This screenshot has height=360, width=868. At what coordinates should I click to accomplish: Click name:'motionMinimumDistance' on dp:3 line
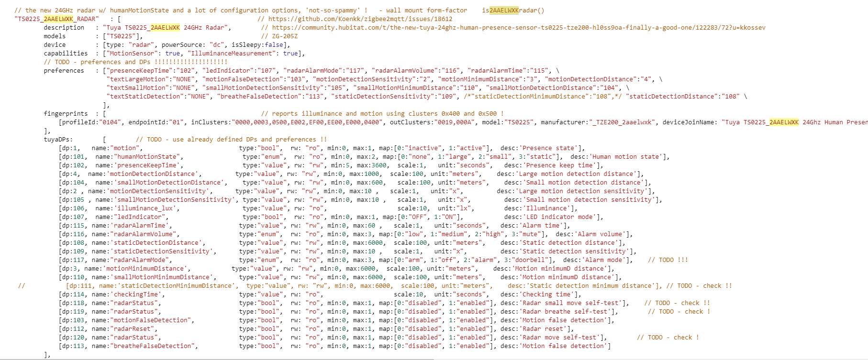tap(136, 269)
